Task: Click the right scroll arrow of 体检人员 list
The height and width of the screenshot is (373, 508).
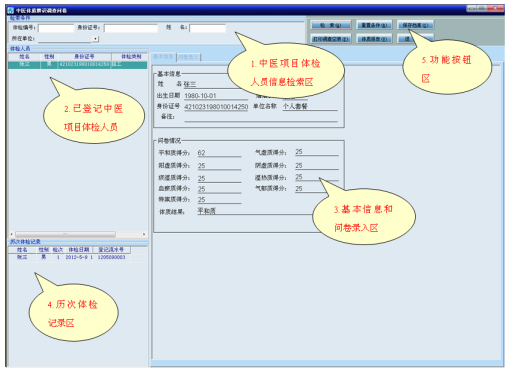Action: (x=144, y=234)
